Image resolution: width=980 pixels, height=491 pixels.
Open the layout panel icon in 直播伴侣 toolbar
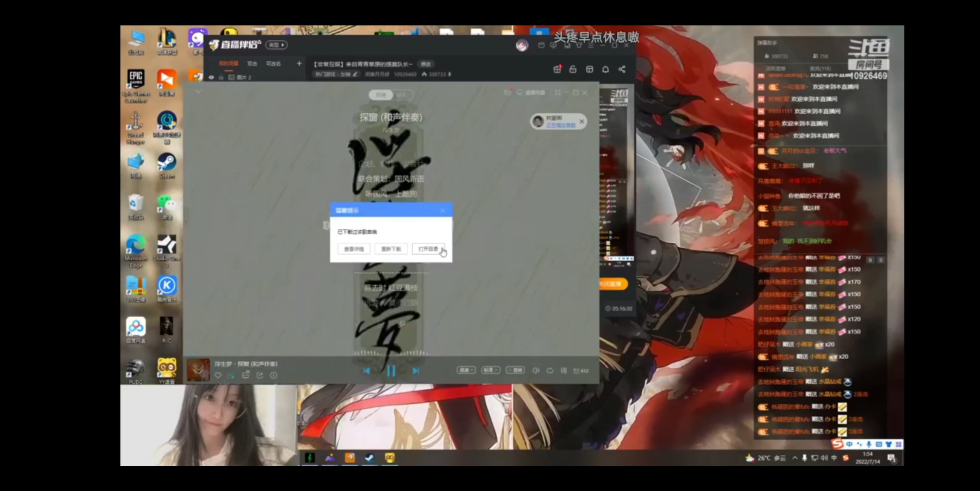589,70
